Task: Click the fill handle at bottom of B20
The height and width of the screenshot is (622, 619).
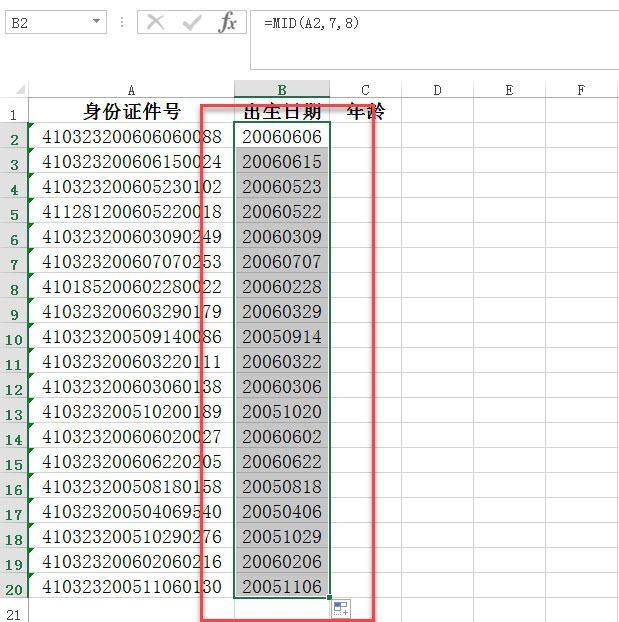Action: (329, 597)
